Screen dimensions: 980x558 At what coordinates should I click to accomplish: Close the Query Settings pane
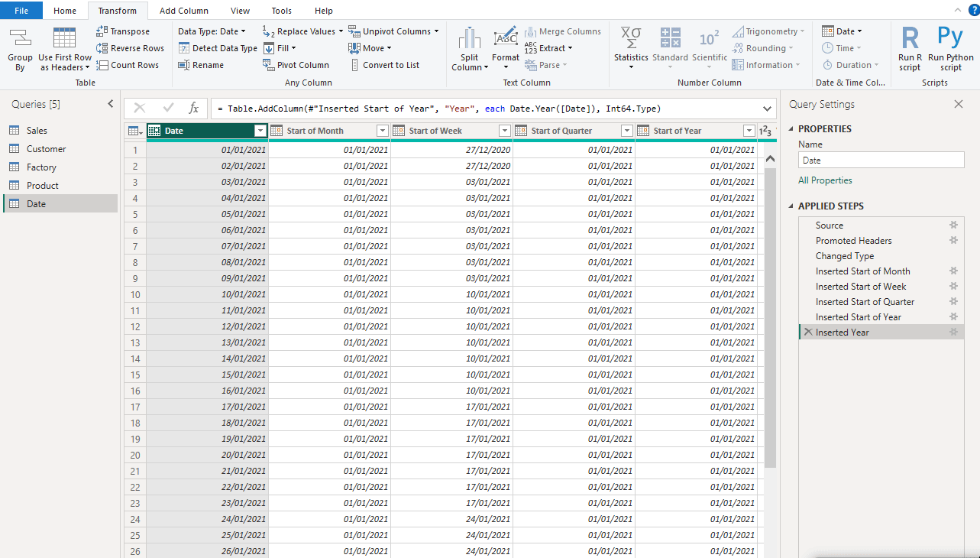pyautogui.click(x=959, y=104)
